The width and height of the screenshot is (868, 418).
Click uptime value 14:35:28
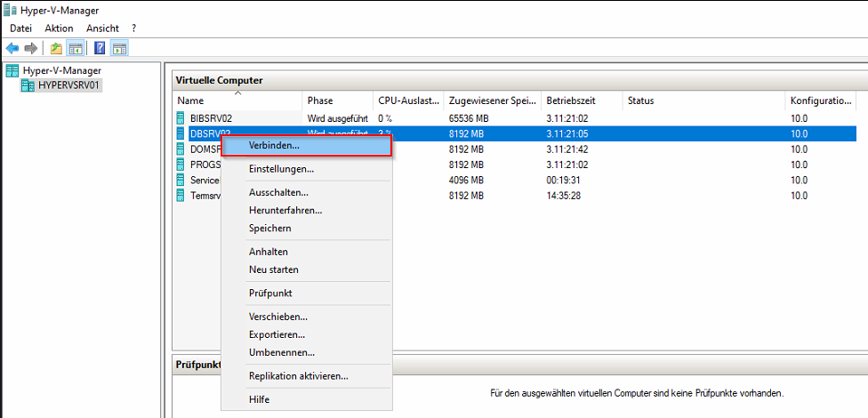[564, 196]
